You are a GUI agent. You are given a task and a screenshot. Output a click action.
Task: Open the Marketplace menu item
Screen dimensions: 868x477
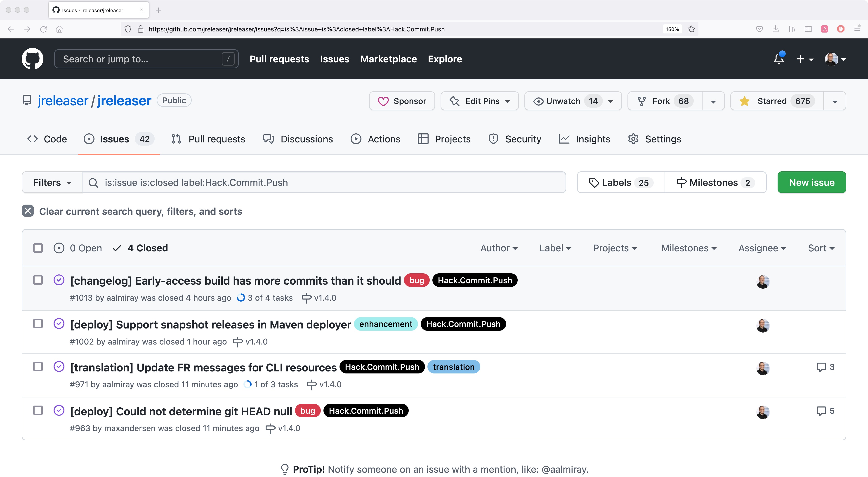(x=389, y=59)
